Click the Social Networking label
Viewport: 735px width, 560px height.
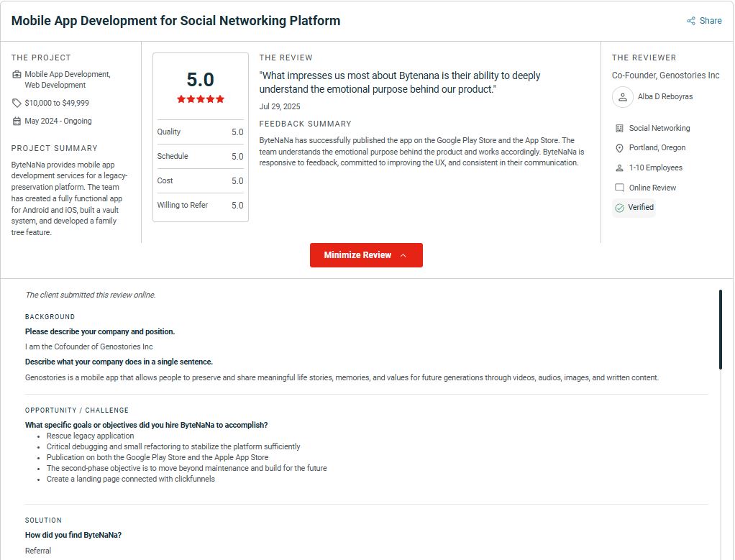coord(659,128)
